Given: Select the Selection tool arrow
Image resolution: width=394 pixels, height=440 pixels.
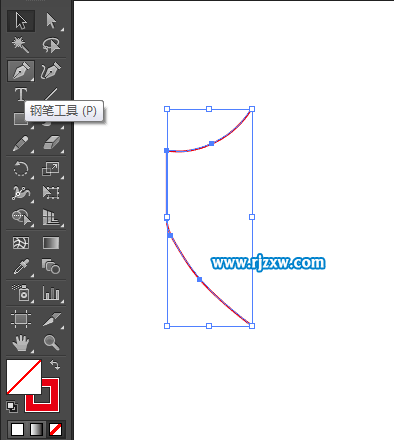Looking at the screenshot, I should point(21,21).
